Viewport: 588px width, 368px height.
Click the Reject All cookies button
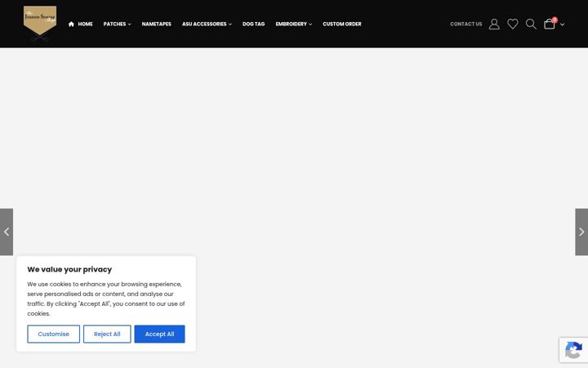tap(107, 334)
